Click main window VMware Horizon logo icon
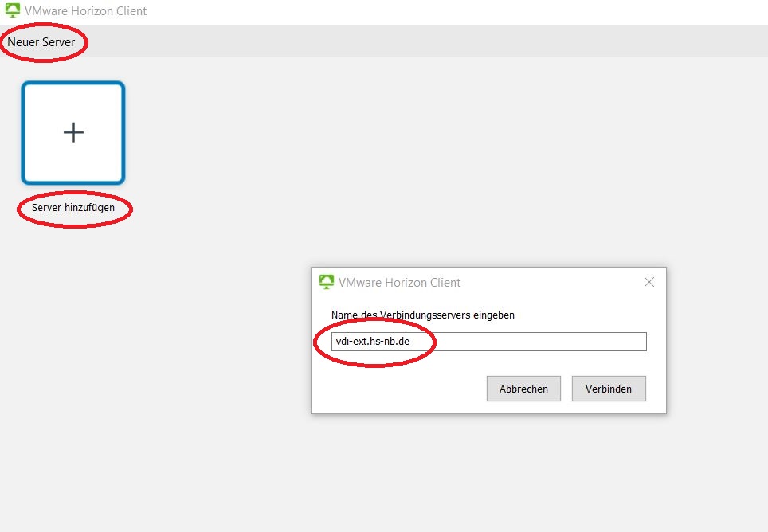The width and height of the screenshot is (768, 532). pyautogui.click(x=13, y=10)
